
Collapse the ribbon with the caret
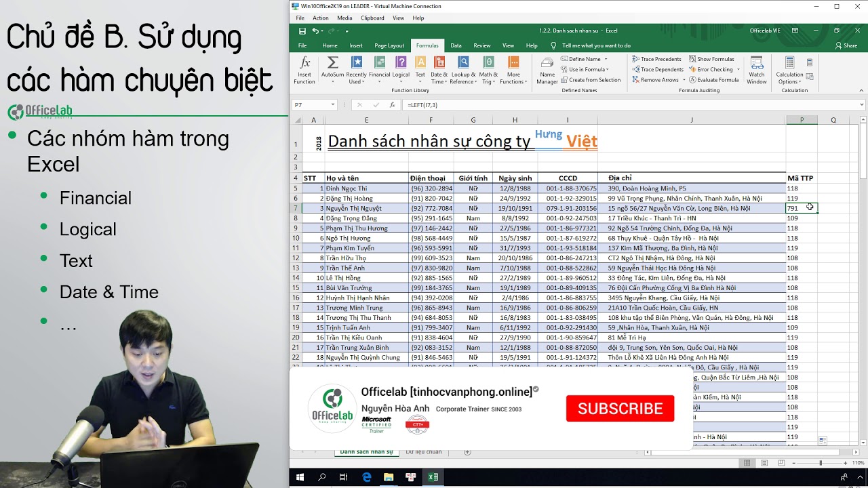point(861,90)
